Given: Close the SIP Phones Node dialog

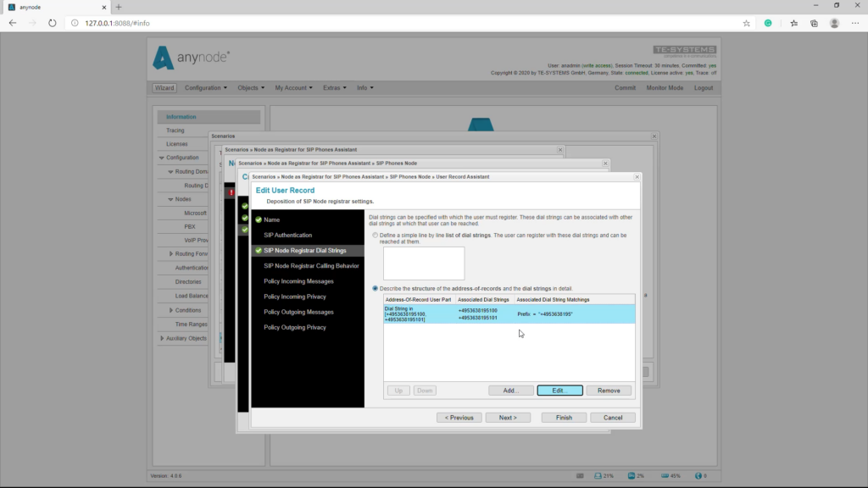Looking at the screenshot, I should 605,164.
